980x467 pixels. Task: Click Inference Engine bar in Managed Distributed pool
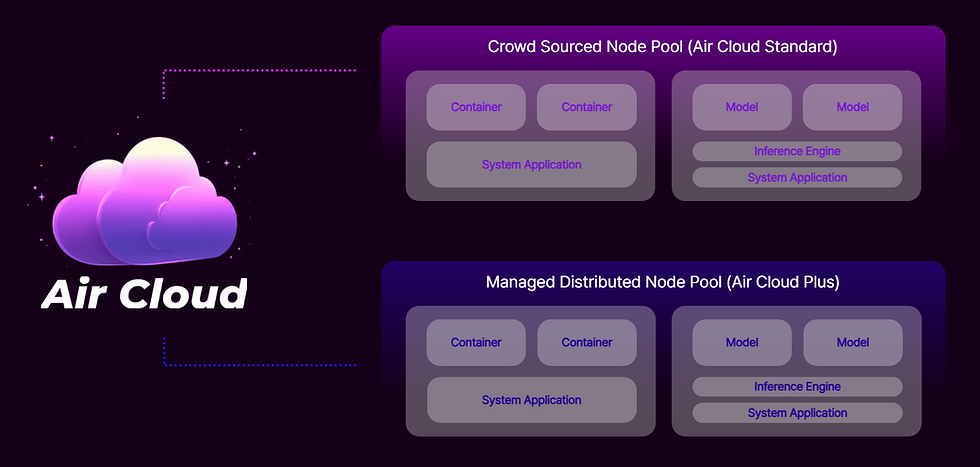tap(798, 387)
